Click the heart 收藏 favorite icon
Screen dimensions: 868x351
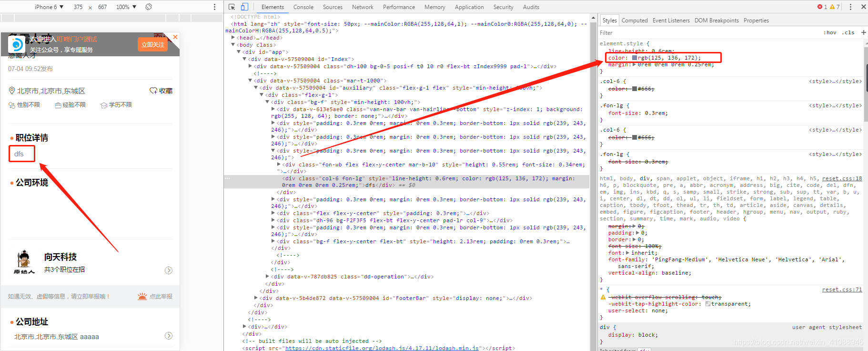[x=153, y=91]
